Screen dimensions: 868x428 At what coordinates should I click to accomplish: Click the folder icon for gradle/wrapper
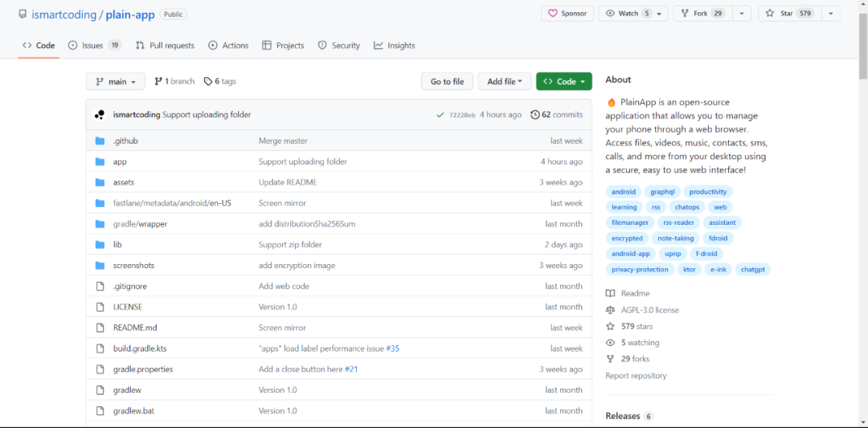[x=100, y=224]
